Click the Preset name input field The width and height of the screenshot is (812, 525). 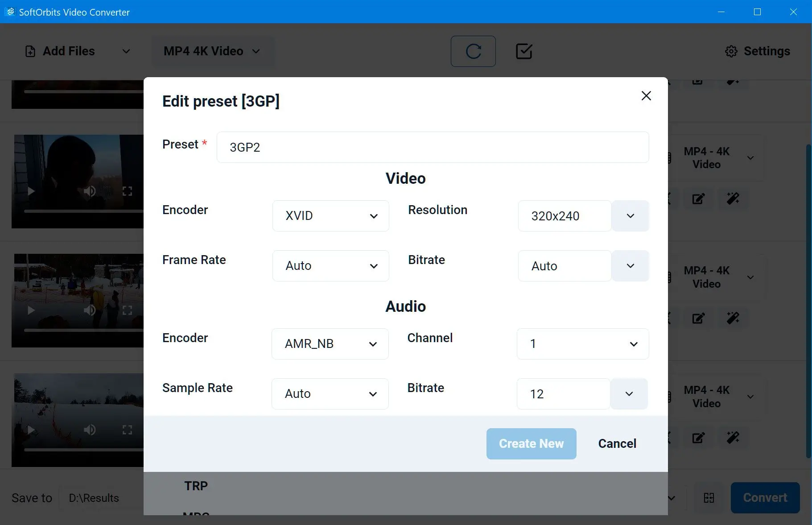(433, 147)
